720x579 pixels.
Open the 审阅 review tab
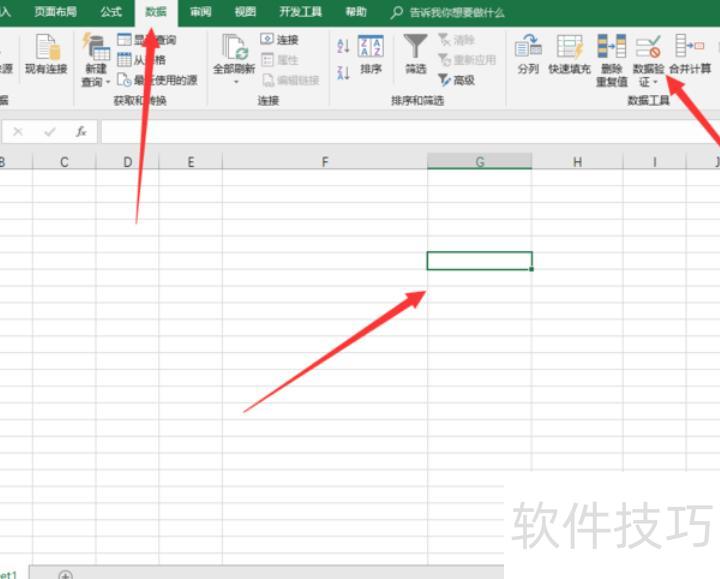(x=201, y=11)
